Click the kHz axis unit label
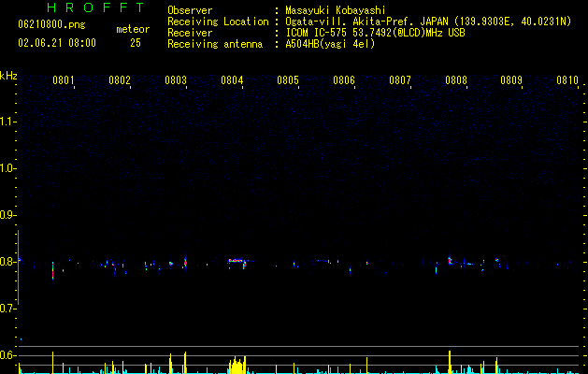Screen dimensions: 588x374 8,76
